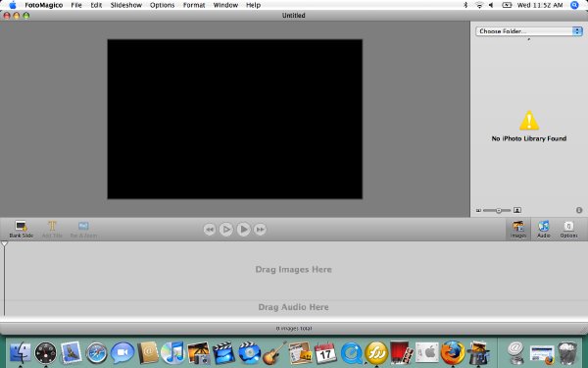Open the FotoMagico application menu
The height and width of the screenshot is (368, 588).
pos(43,5)
